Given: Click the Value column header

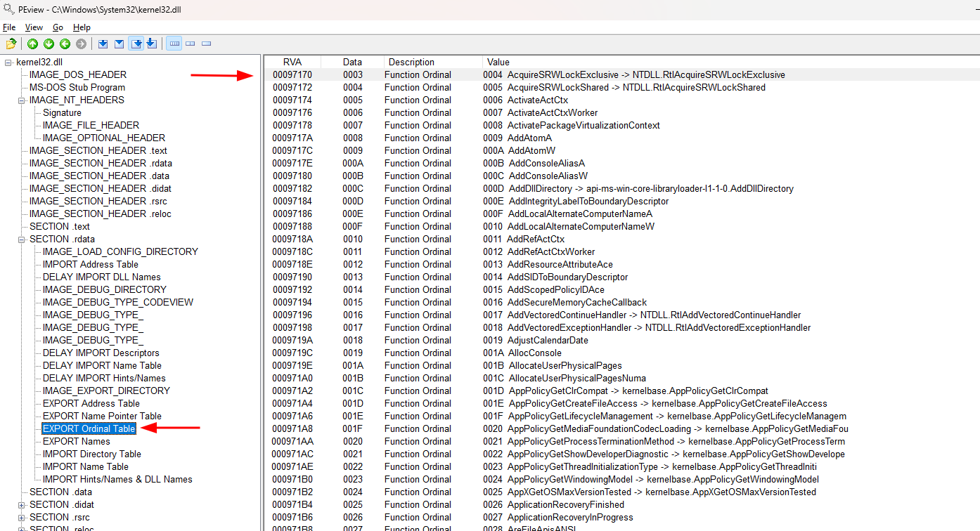Looking at the screenshot, I should (498, 63).
